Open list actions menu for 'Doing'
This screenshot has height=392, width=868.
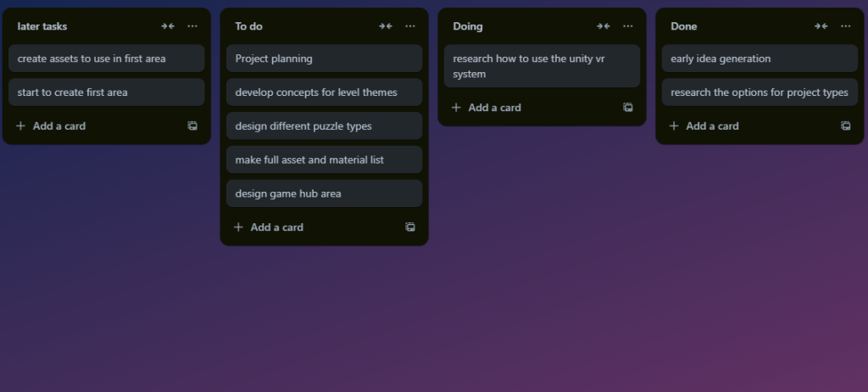coord(628,26)
